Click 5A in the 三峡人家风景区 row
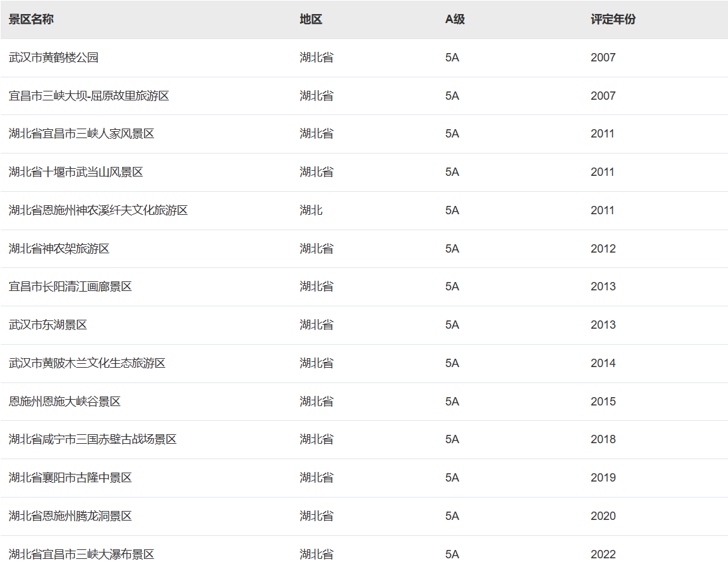The width and height of the screenshot is (728, 573). click(452, 134)
